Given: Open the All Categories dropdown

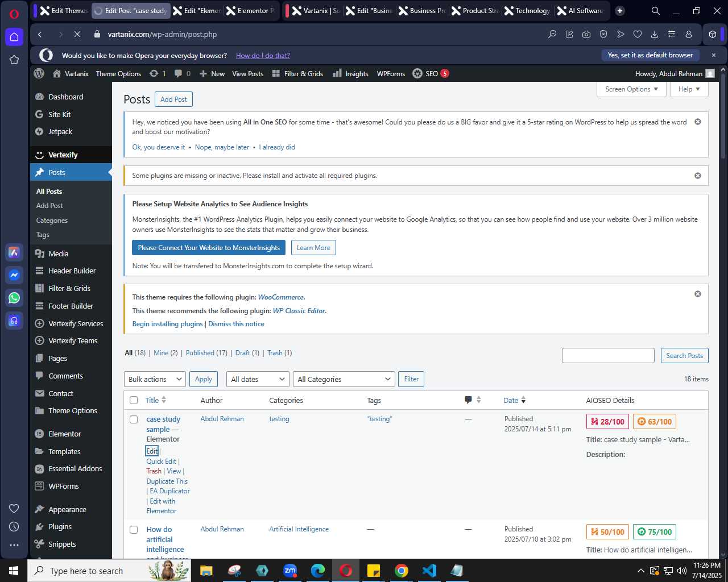Looking at the screenshot, I should click(344, 379).
